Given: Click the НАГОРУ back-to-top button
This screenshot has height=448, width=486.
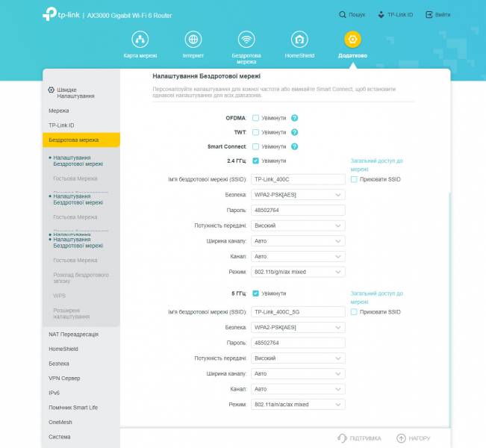Looking at the screenshot, I should (x=414, y=438).
